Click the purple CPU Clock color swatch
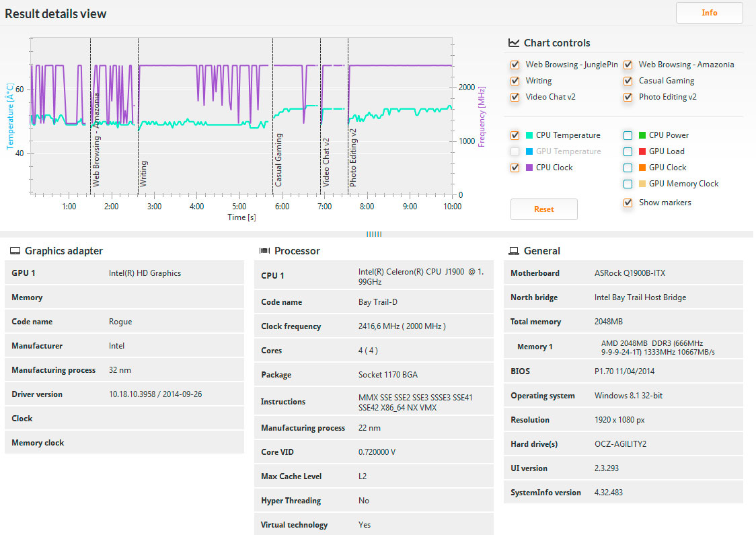The image size is (756, 535). (x=529, y=168)
